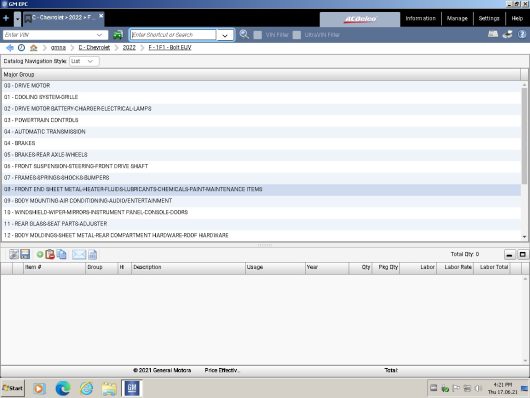The image size is (530, 398).
Task: Focus the Enter VIN input field
Action: tap(50, 35)
